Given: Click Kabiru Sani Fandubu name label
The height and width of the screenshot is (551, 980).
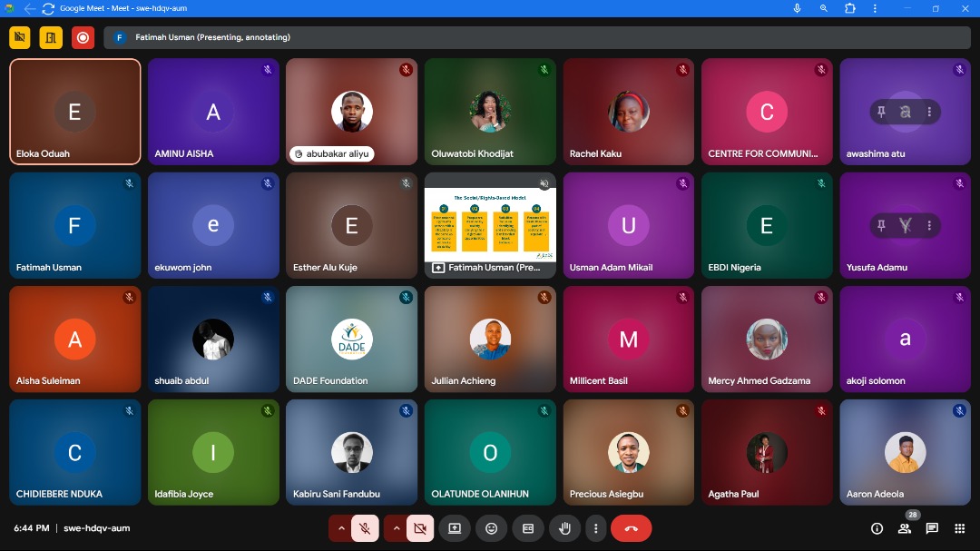Looking at the screenshot, I should (337, 494).
